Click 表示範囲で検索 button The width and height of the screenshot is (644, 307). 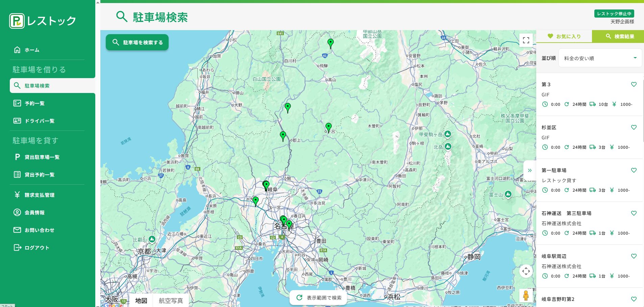[x=319, y=298]
